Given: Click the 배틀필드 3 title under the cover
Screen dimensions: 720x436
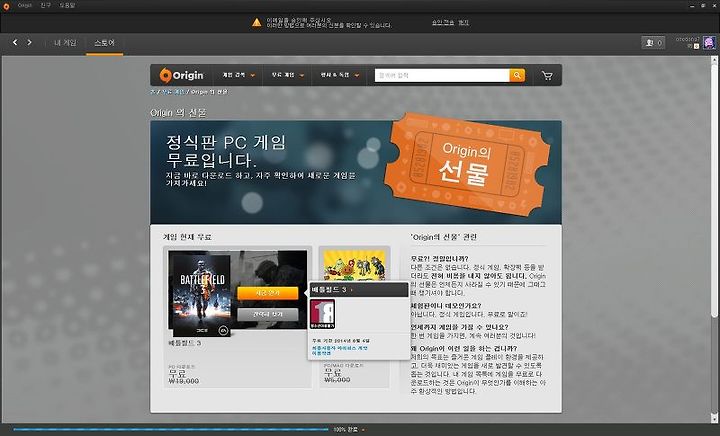Looking at the screenshot, I should (184, 343).
